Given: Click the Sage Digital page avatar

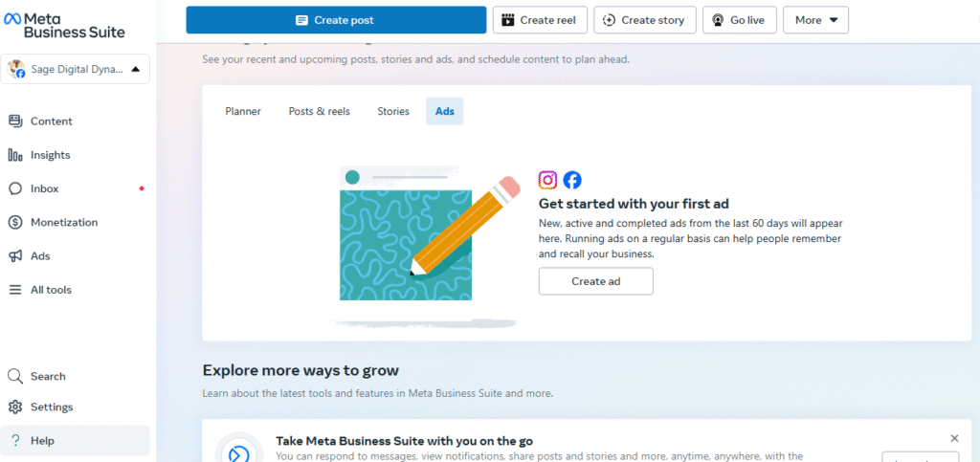Looking at the screenshot, I should pyautogui.click(x=16, y=69).
